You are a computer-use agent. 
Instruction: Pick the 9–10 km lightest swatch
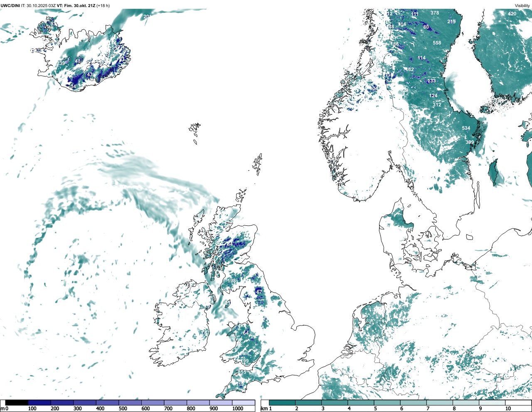click(x=493, y=402)
